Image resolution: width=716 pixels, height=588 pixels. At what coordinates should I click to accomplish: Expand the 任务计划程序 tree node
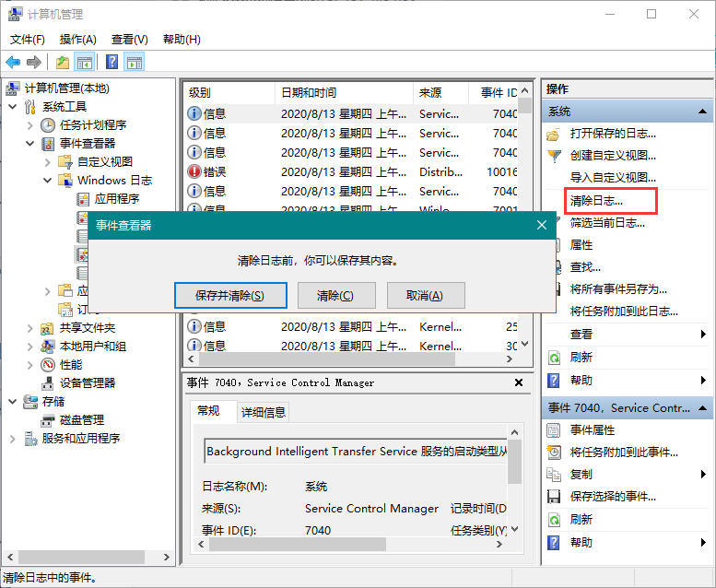point(30,125)
